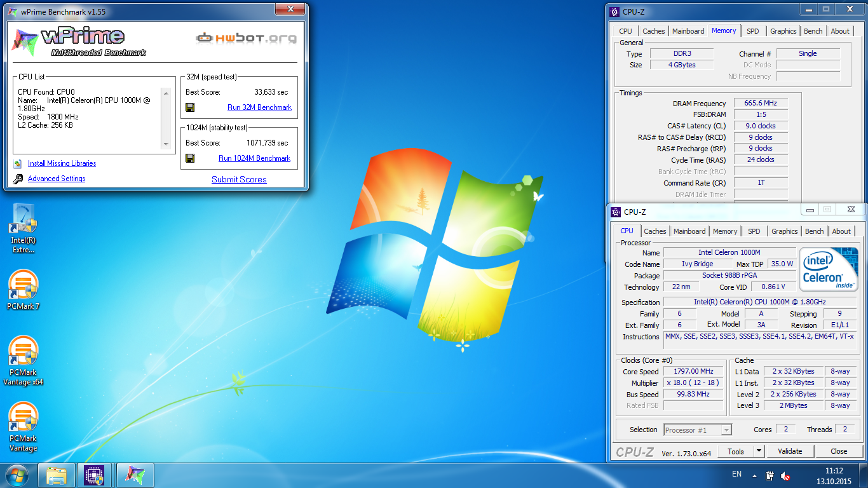
Task: Run the 32M benchmark
Action: [x=259, y=107]
